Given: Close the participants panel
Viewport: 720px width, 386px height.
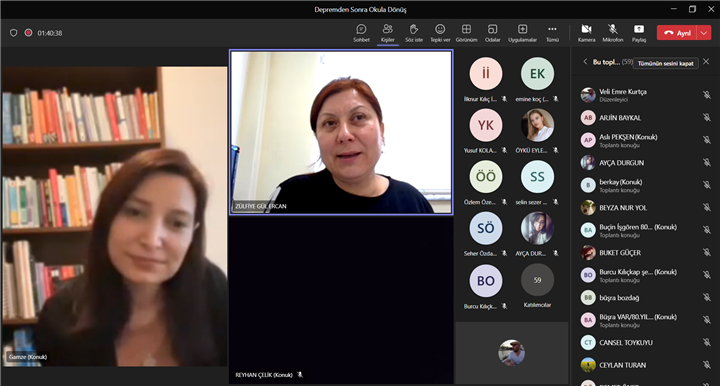Looking at the screenshot, I should point(706,62).
